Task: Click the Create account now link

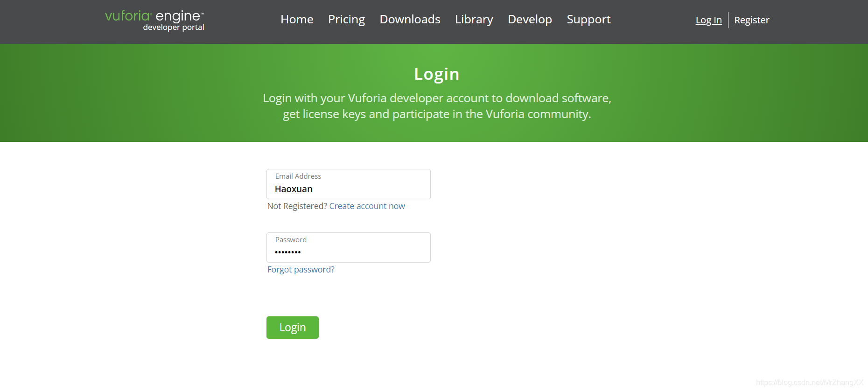Action: click(x=367, y=206)
